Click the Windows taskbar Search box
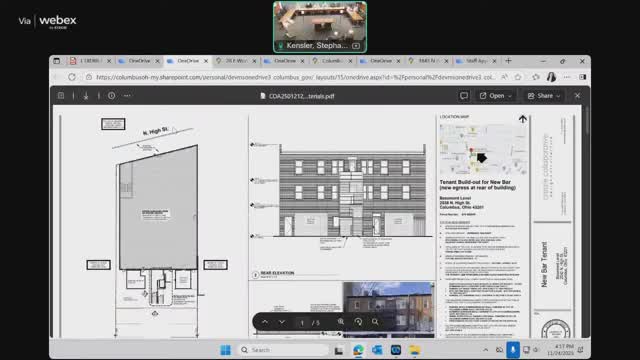 [283, 350]
